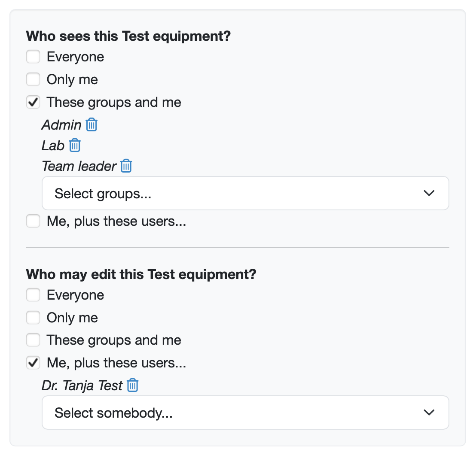The height and width of the screenshot is (455, 476).
Task: Remove the Lab group via trash icon
Action: 75,146
